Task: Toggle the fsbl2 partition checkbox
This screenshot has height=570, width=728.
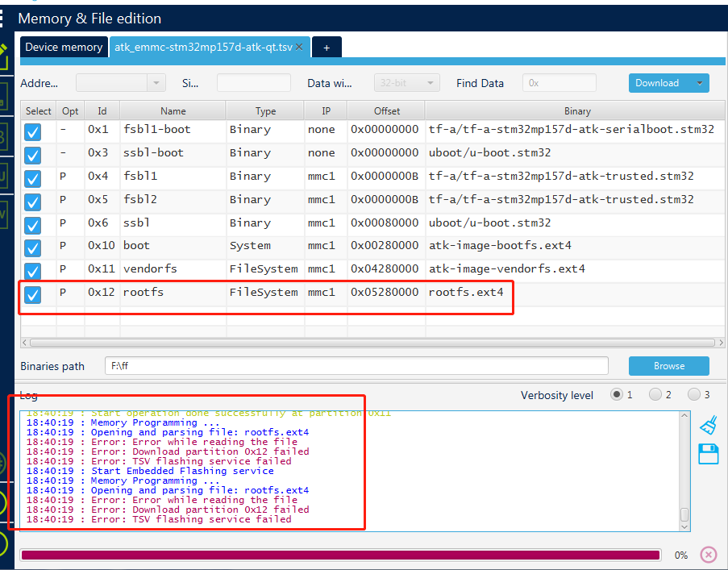Action: [32, 202]
